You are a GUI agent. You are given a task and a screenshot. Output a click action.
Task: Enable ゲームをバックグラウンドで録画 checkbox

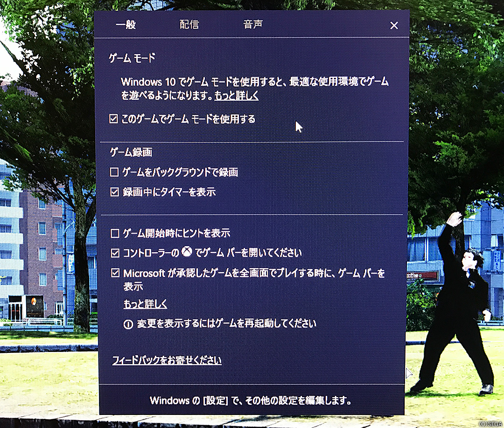(114, 173)
